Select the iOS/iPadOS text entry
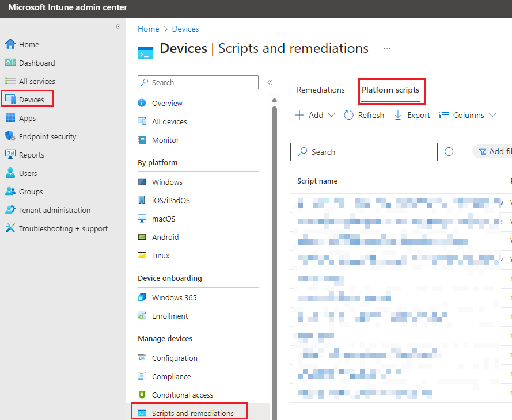This screenshot has height=420, width=512. pyautogui.click(x=171, y=201)
